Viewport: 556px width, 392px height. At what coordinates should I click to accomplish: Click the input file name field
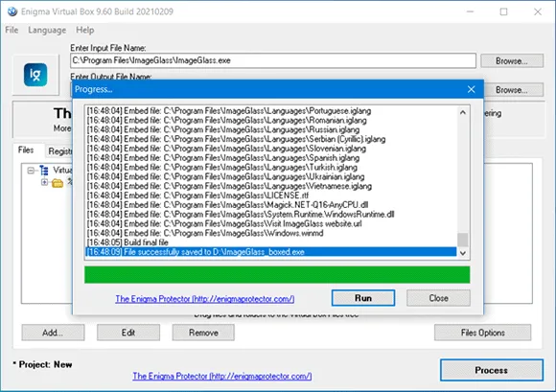273,60
